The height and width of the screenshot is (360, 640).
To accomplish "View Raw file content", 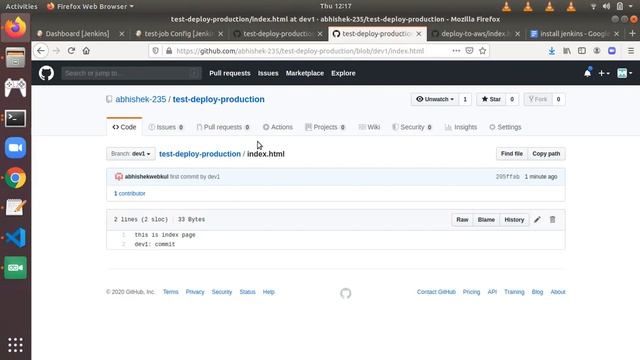I will [x=462, y=220].
